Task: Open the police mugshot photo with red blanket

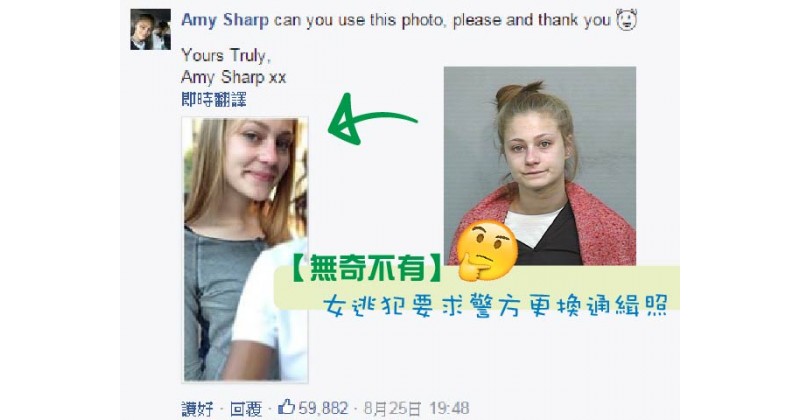Action: click(540, 166)
